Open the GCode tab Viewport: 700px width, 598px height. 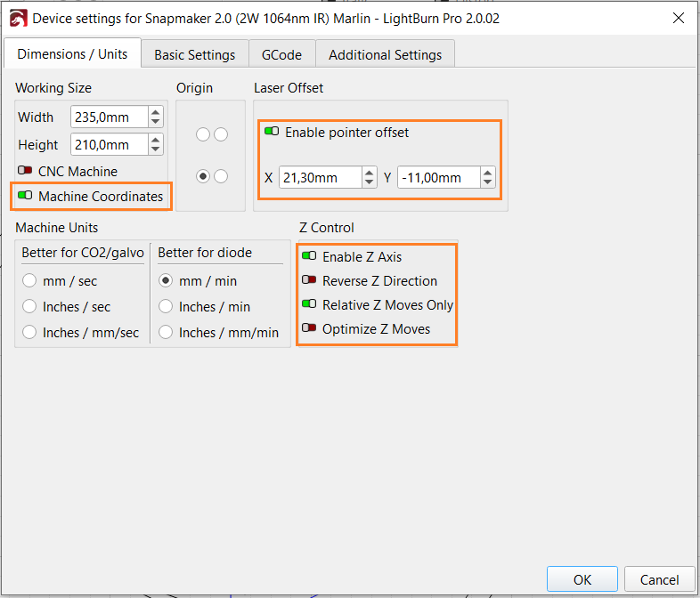click(x=281, y=54)
